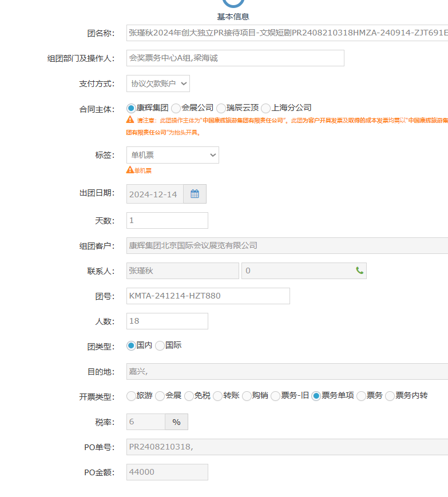Click the percent sign addon for 税率
The height and width of the screenshot is (497, 448).
[x=176, y=422]
